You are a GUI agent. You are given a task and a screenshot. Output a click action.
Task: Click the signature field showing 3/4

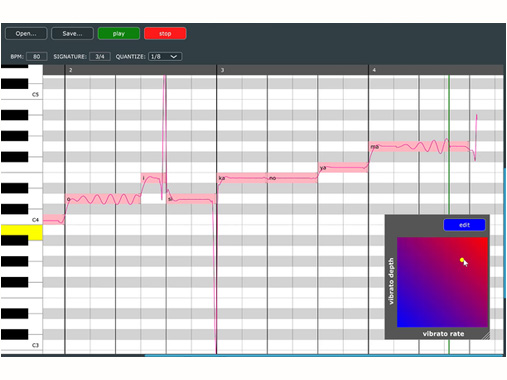[x=100, y=57]
